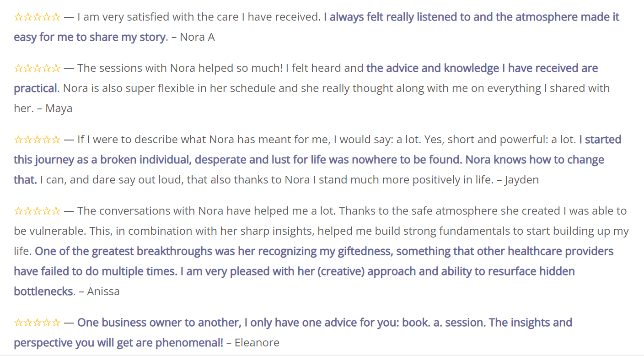Click the star rating on Maya's review
This screenshot has width=644, height=356.
pos(37,69)
